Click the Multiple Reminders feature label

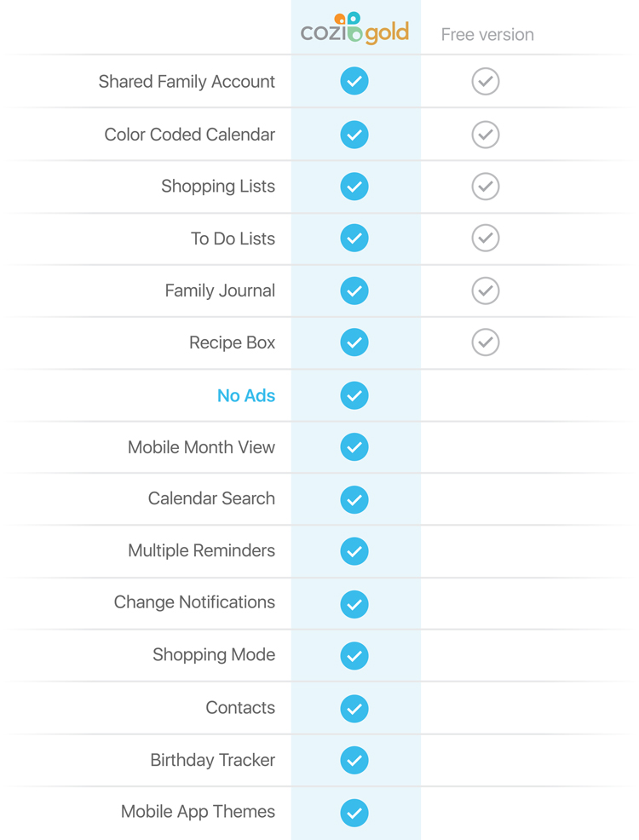point(201,550)
